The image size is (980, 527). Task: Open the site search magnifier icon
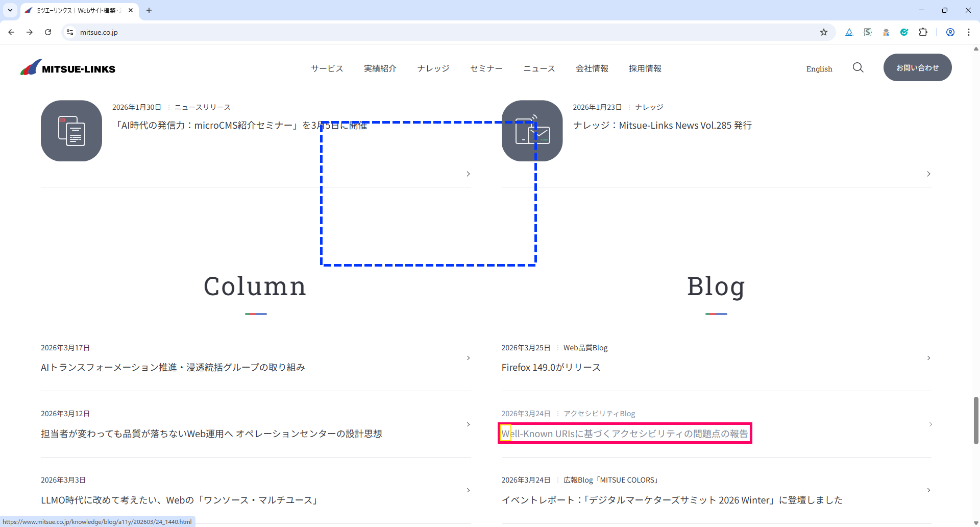(858, 68)
